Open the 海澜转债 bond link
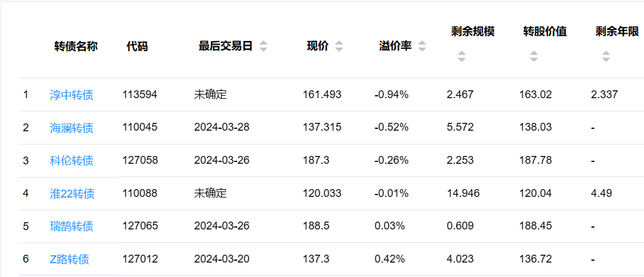644x277 pixels. (72, 128)
